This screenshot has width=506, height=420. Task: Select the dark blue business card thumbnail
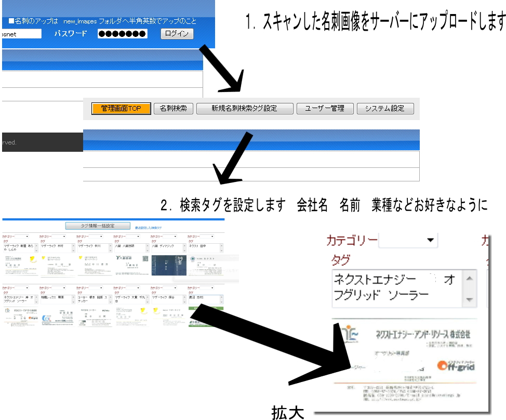click(x=169, y=266)
